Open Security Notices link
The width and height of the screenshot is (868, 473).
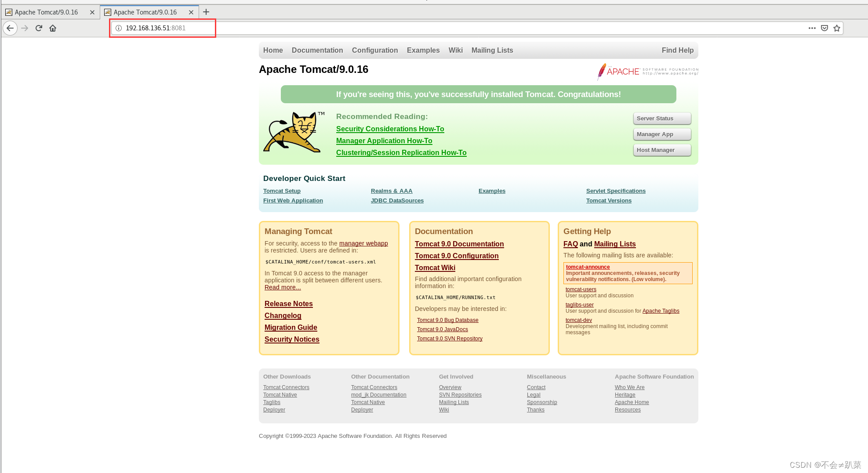tap(292, 339)
